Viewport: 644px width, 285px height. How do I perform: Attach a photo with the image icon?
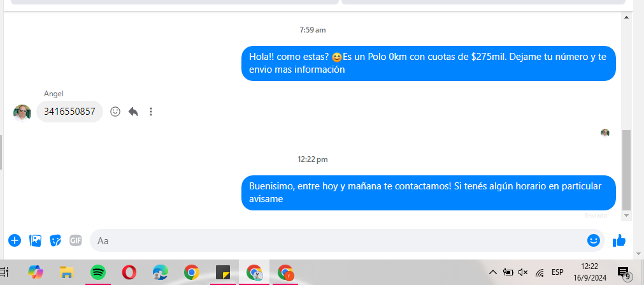click(x=36, y=240)
